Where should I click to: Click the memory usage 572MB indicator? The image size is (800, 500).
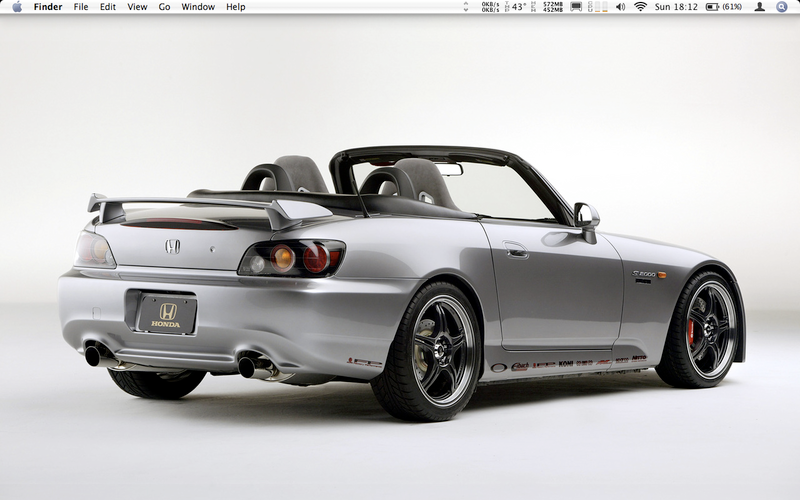tap(552, 7)
